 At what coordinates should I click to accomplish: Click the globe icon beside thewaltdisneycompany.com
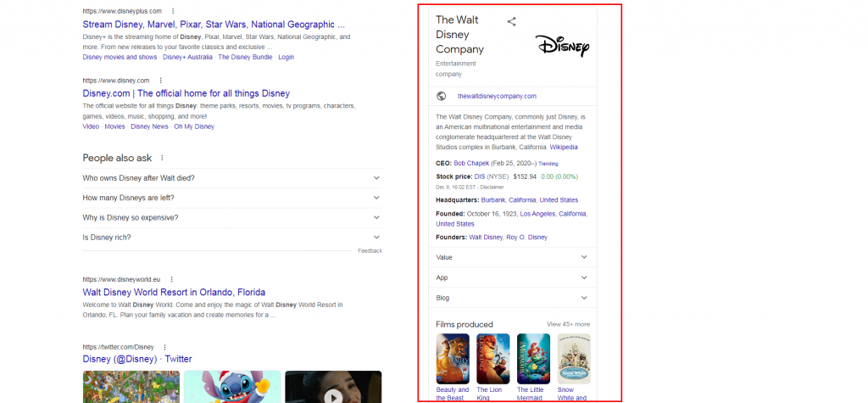pos(441,96)
